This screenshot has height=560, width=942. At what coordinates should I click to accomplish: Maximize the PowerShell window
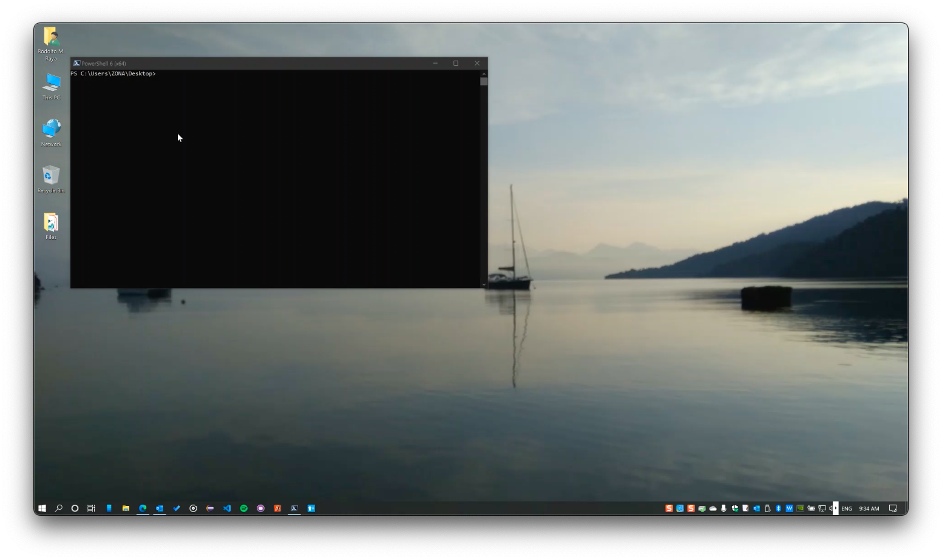coord(456,63)
